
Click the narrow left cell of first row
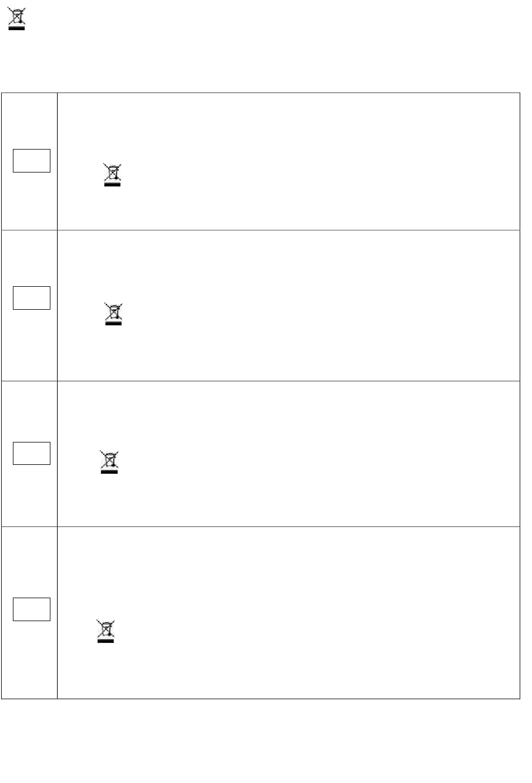pos(29,161)
